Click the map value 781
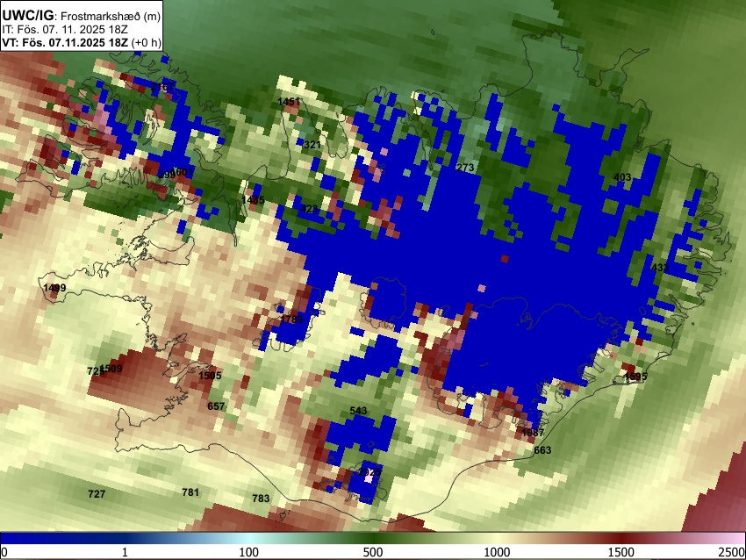The width and height of the screenshot is (746, 560). pyautogui.click(x=190, y=492)
